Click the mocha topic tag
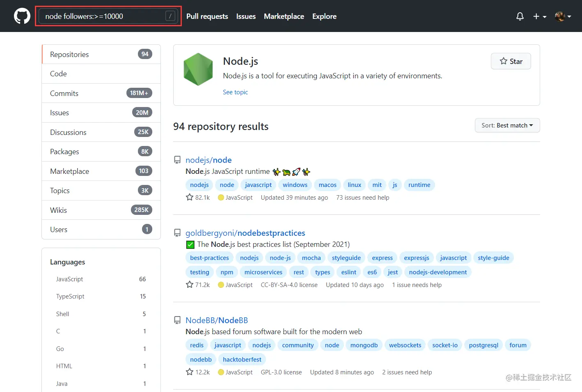This screenshot has width=582, height=392. click(312, 258)
